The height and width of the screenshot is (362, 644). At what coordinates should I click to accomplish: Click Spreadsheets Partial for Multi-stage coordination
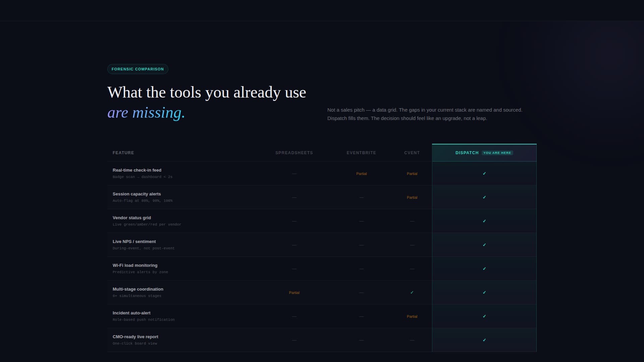coord(294,293)
